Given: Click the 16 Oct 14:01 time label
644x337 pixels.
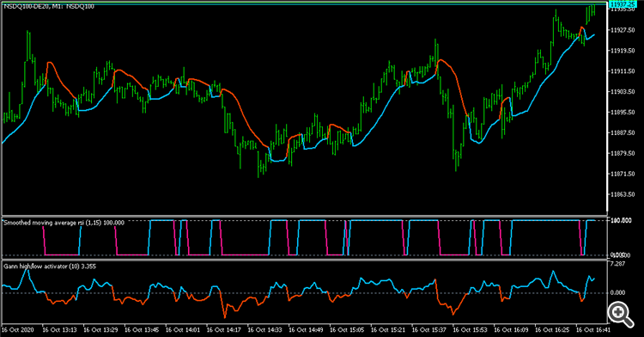Looking at the screenshot, I should point(183,329).
